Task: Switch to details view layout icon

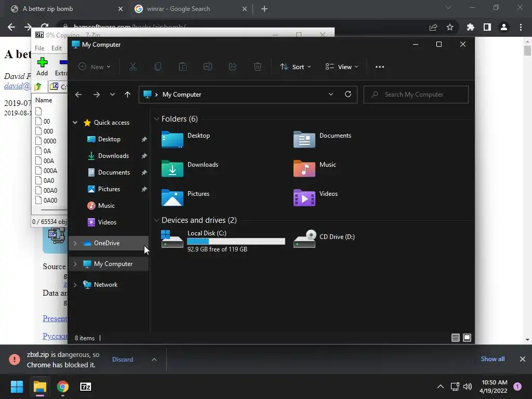Action: [456, 338]
